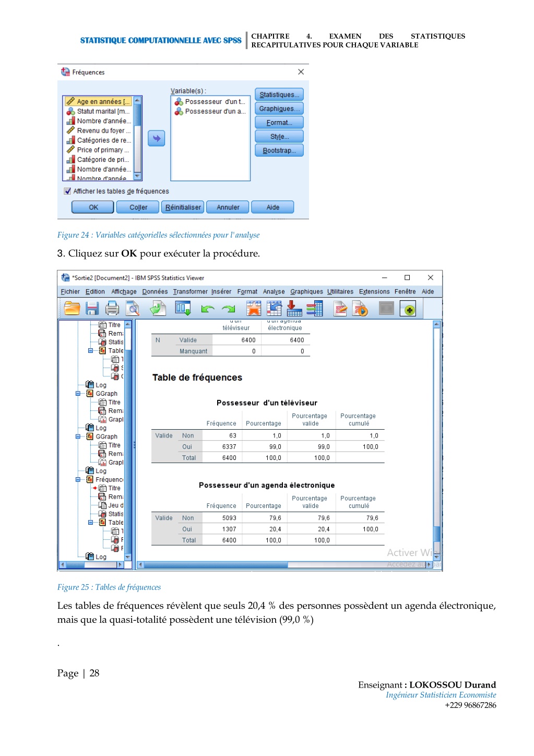Click the outline pane vertical scrollbar

(x=127, y=441)
